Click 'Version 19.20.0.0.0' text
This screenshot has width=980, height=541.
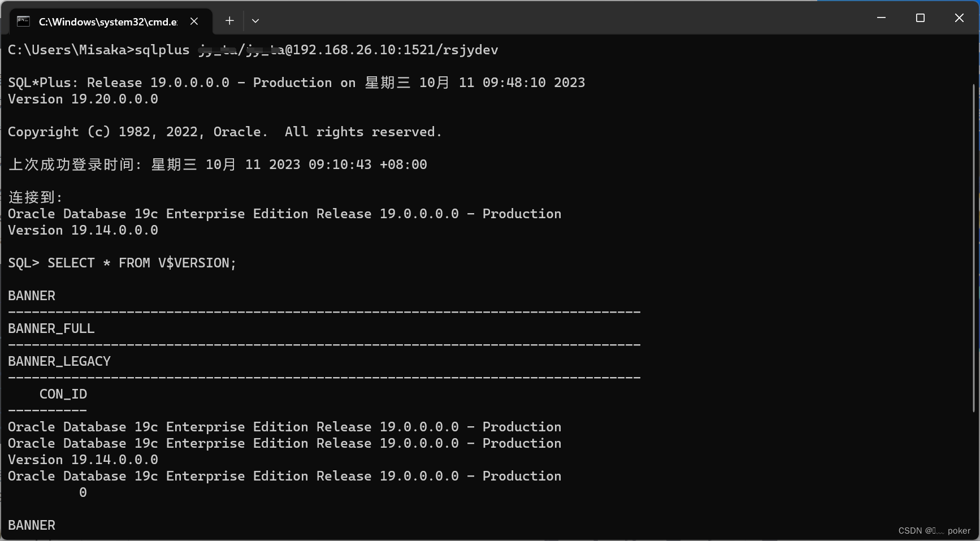coord(83,99)
